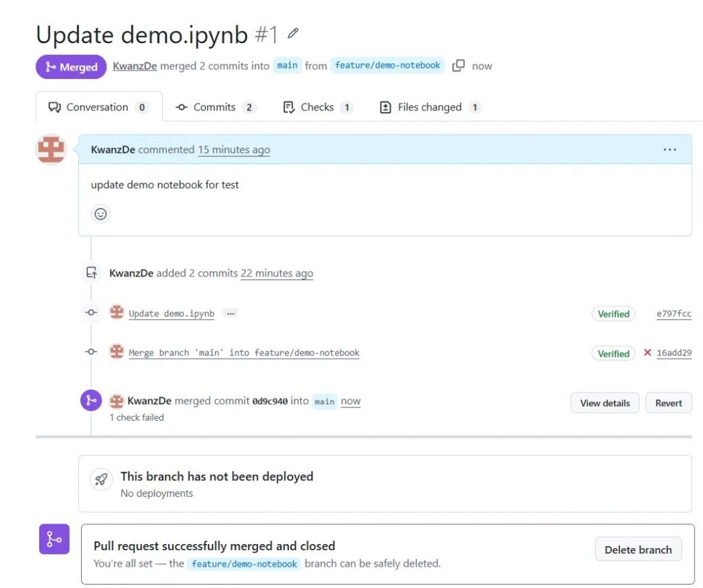Click Verified badge on commit e797fcc
The height and width of the screenshot is (588, 703).
[x=613, y=314]
